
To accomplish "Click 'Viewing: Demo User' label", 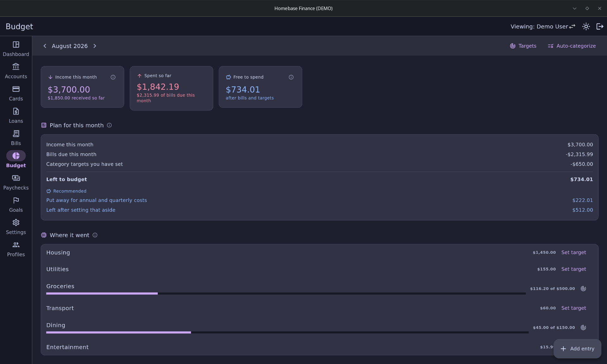I will click(x=539, y=27).
